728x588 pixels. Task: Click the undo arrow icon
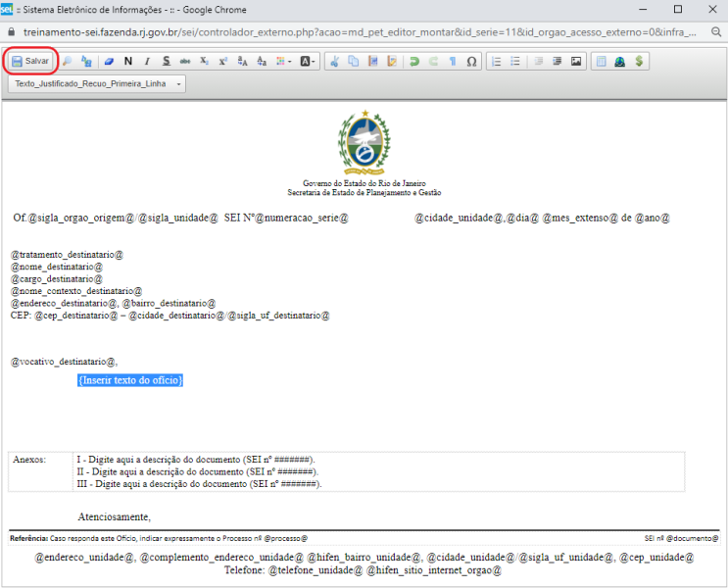point(414,61)
